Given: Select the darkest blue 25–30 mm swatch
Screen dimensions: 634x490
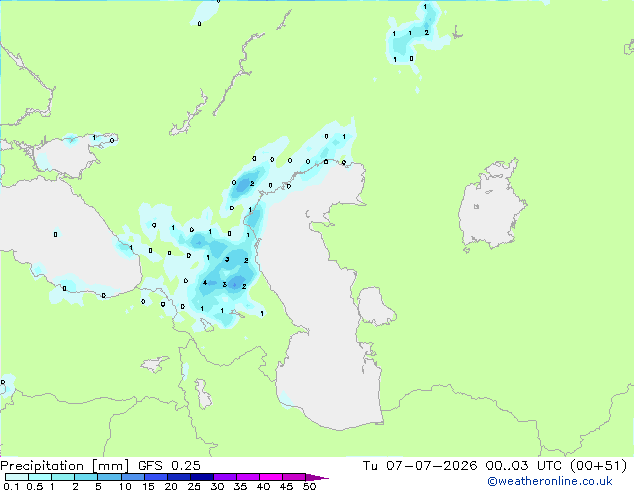Looking at the screenshot, I should point(201,477).
